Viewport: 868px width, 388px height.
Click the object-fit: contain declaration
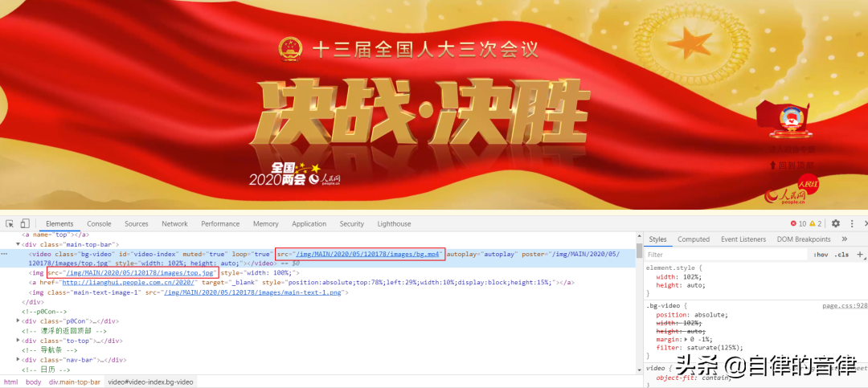click(x=694, y=378)
